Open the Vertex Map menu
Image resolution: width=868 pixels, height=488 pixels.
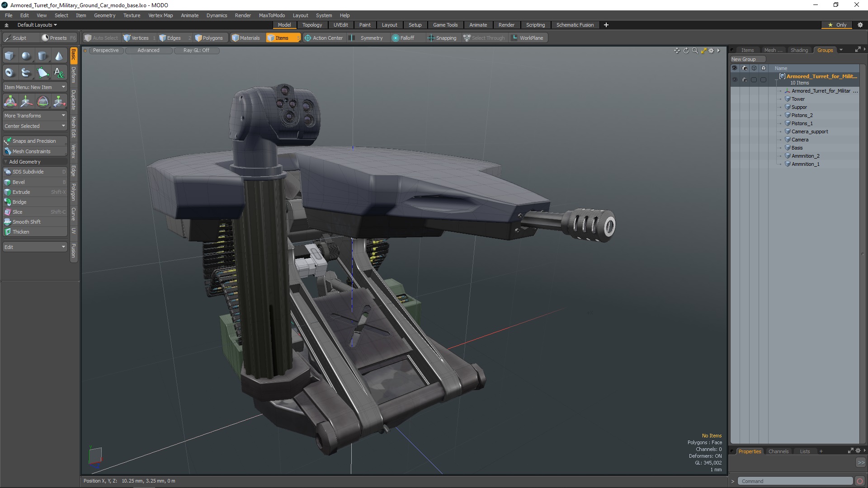[160, 15]
